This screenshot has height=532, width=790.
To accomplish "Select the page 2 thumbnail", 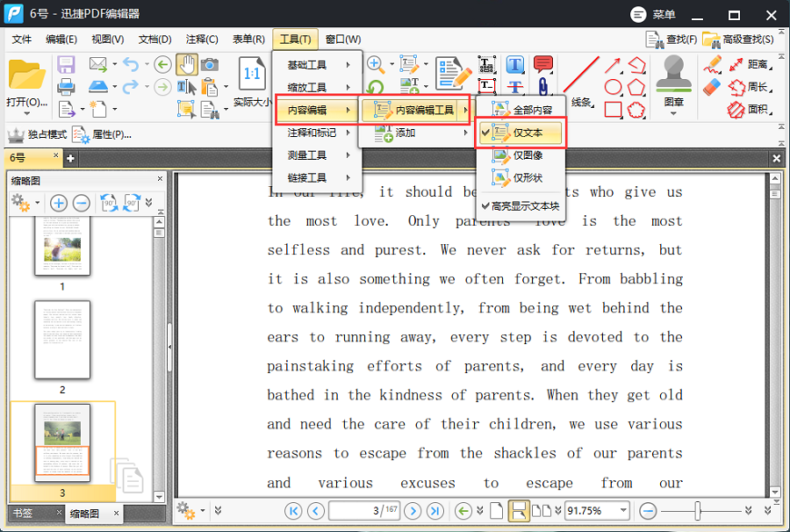I will tap(62, 340).
